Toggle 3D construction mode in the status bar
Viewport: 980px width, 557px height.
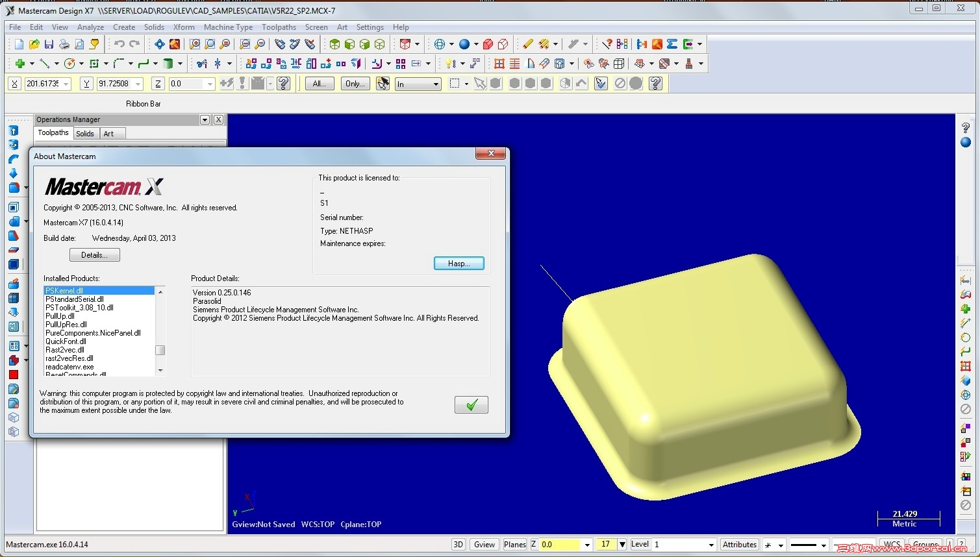pos(458,544)
